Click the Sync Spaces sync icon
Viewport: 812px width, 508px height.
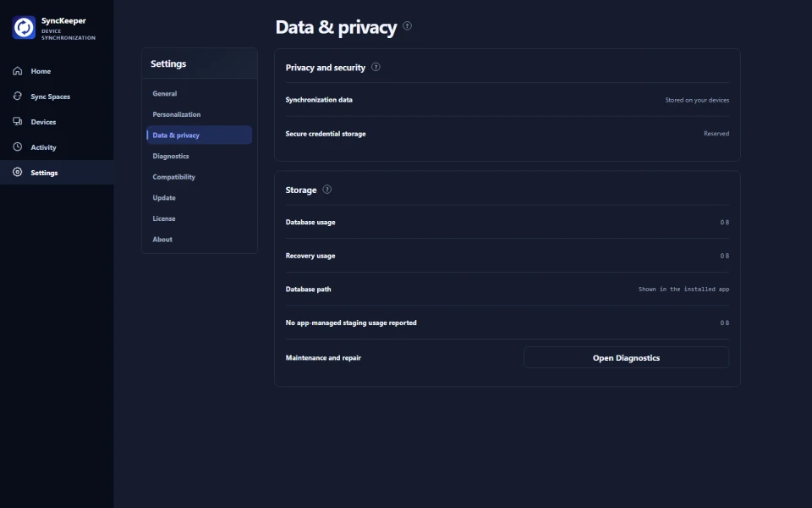[18, 96]
